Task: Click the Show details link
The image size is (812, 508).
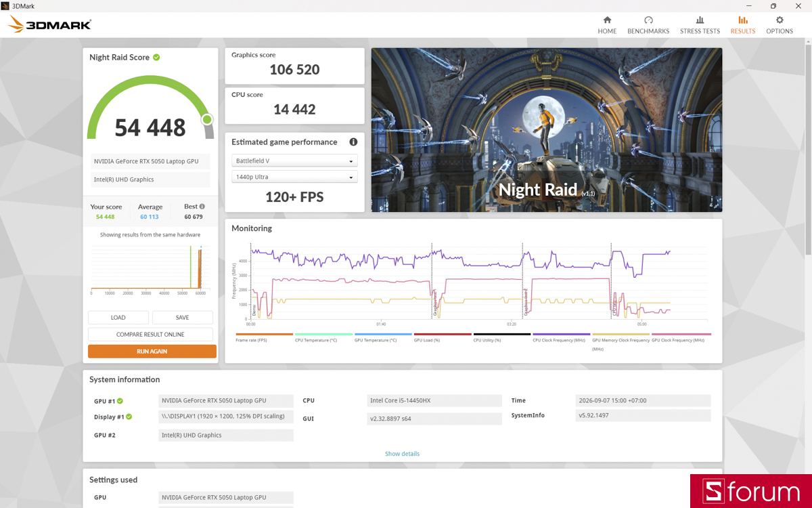Action: 402,454
